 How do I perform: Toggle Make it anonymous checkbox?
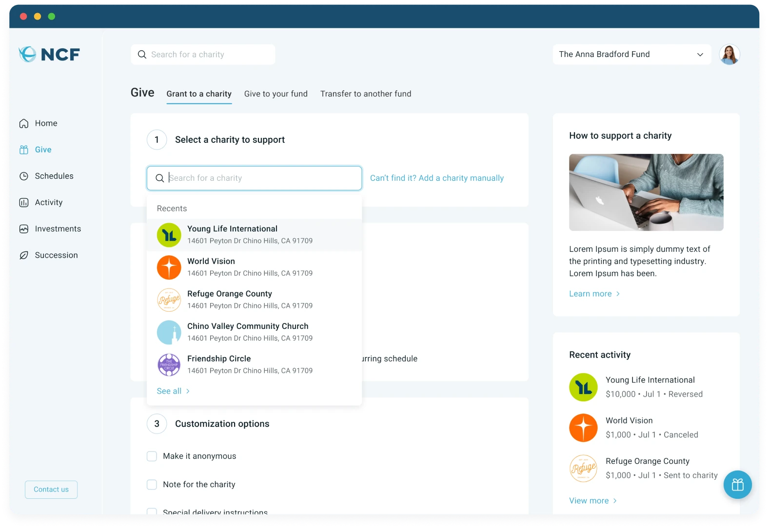pyautogui.click(x=152, y=456)
